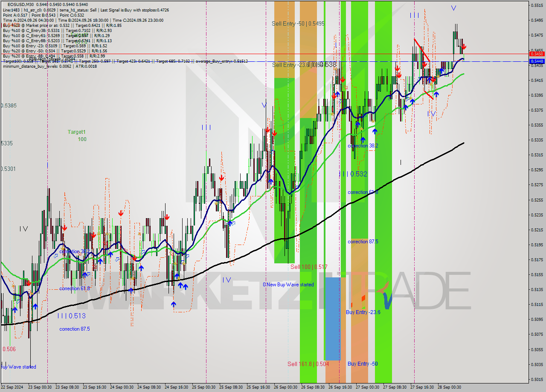The height and width of the screenshot is (392, 546).
Task: Click the '26 Sep 00:30' time axis label
Action: (286, 387)
